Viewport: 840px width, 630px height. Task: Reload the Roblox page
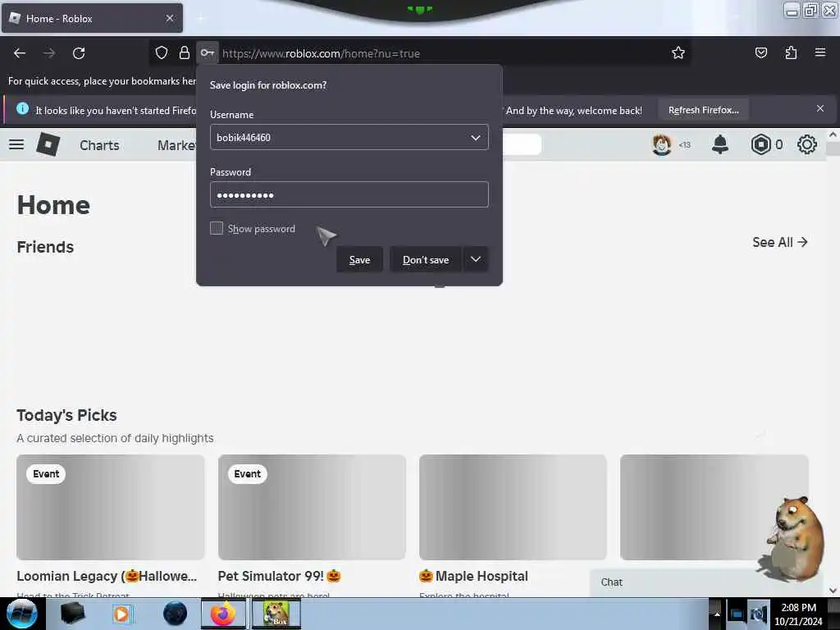click(79, 53)
